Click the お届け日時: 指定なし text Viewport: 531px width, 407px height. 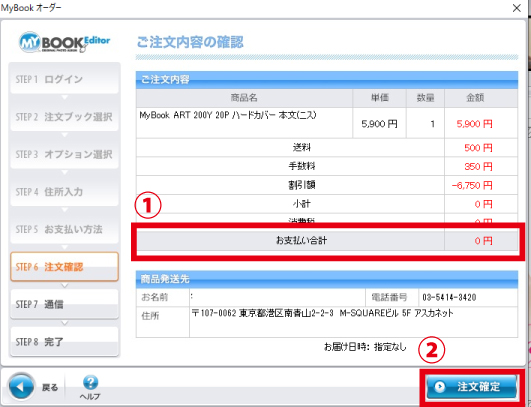pyautogui.click(x=365, y=347)
